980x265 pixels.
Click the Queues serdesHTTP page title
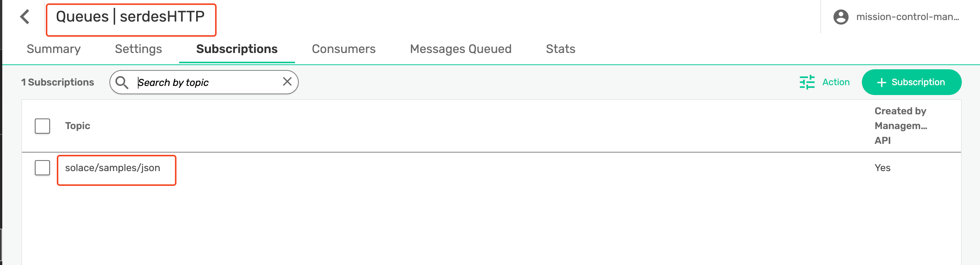[x=130, y=16]
